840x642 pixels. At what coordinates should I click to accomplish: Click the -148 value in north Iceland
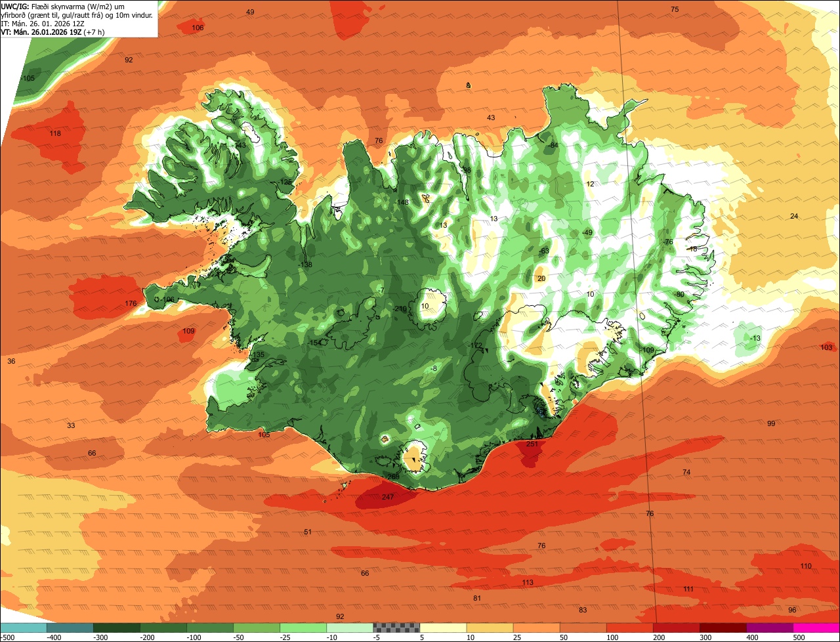pos(402,202)
